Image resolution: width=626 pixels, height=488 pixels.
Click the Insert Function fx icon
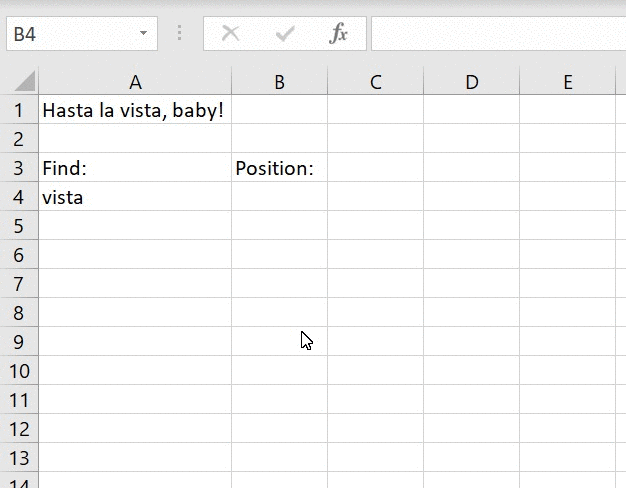339,34
